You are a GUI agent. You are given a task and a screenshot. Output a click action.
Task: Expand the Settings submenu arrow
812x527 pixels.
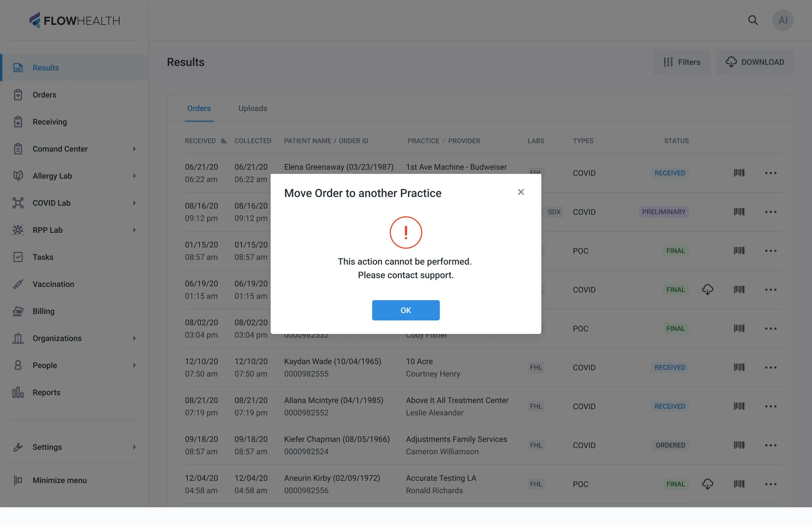(x=134, y=447)
